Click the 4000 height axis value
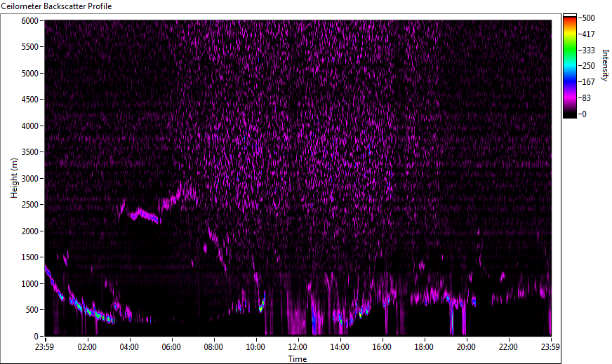612x364 pixels. point(29,126)
